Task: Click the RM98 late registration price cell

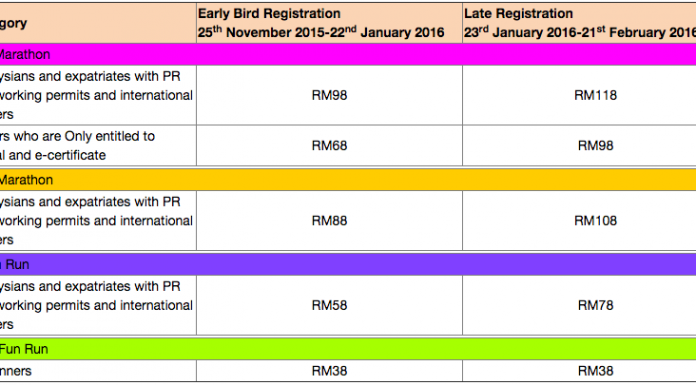Action: coord(595,146)
